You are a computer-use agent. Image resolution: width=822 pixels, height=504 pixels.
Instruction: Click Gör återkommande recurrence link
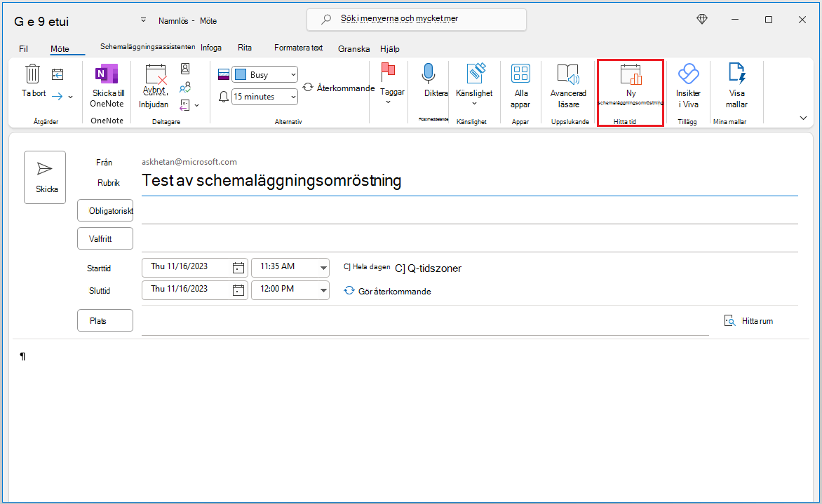[x=387, y=291]
